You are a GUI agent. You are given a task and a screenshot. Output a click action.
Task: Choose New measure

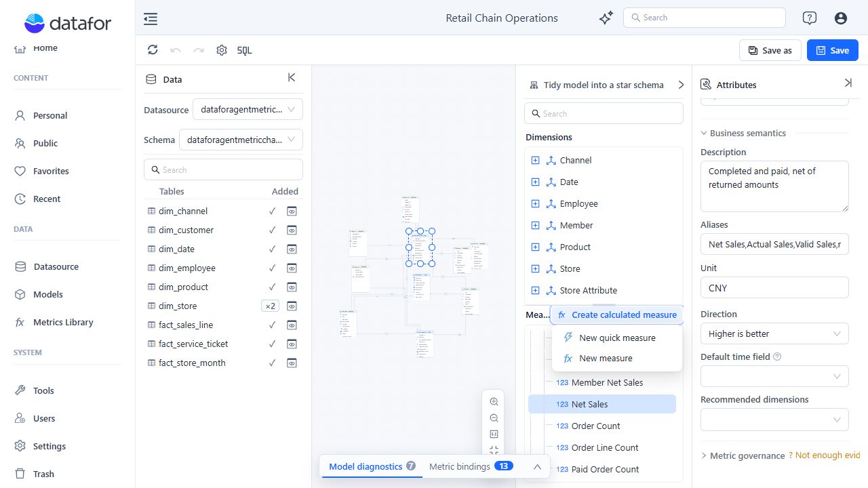click(617, 358)
